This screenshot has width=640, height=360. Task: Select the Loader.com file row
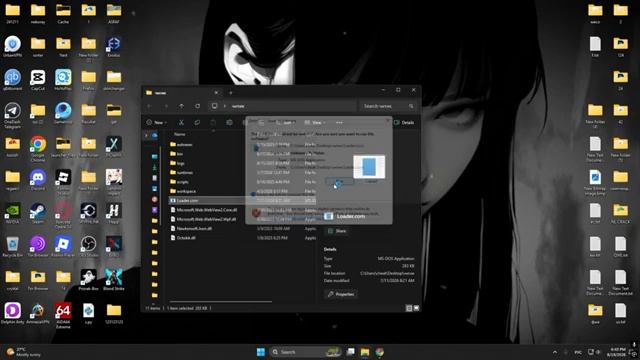click(242, 200)
